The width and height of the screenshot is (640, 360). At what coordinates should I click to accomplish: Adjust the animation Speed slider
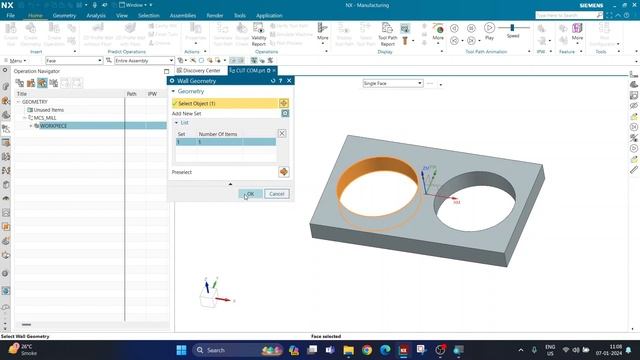pyautogui.click(x=512, y=27)
